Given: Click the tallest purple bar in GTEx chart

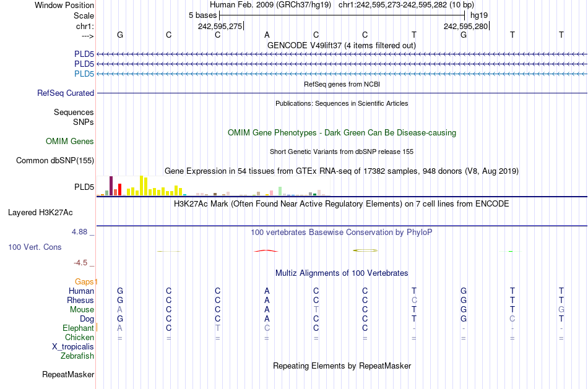Looking at the screenshot, I should (x=111, y=186).
